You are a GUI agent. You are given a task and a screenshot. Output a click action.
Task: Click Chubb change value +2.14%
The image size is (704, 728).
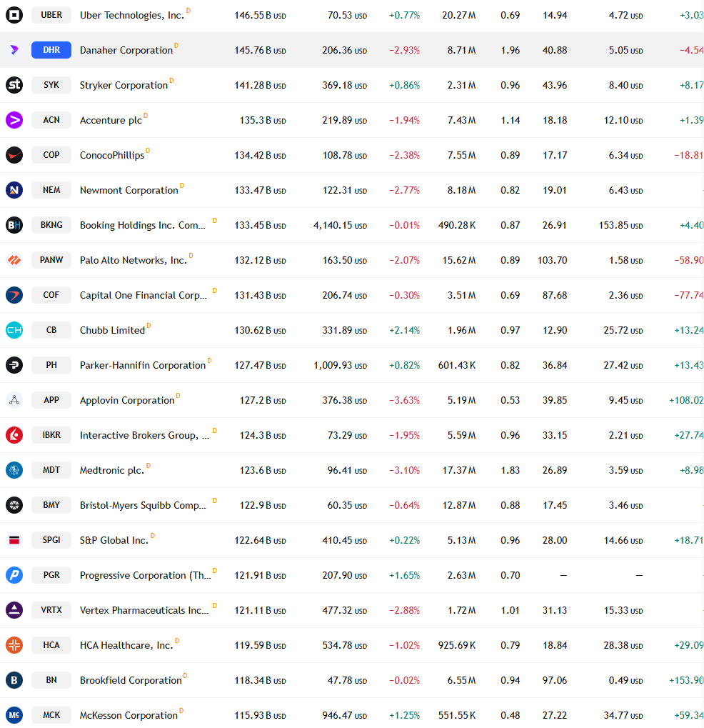coord(404,330)
